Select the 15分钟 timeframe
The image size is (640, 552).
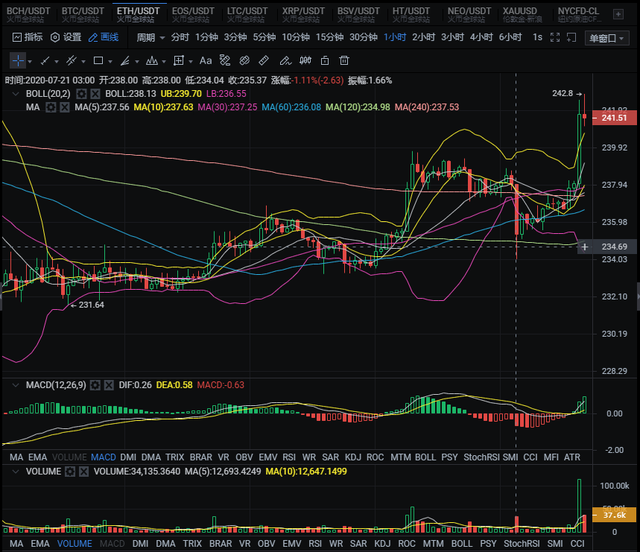coord(329,38)
